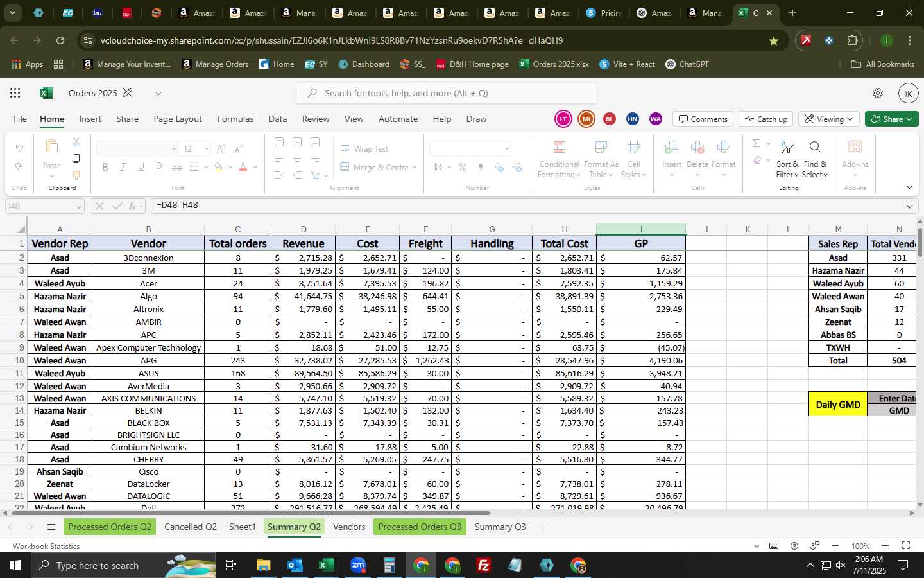Open the Sort & Filter tool
924x578 pixels.
787,159
